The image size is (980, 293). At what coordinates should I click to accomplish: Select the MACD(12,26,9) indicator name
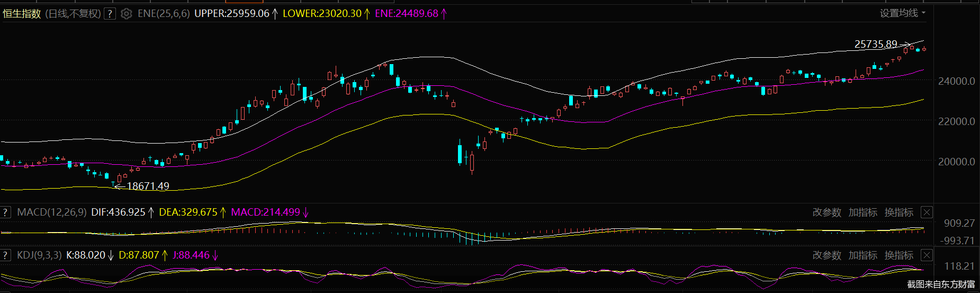(51, 212)
